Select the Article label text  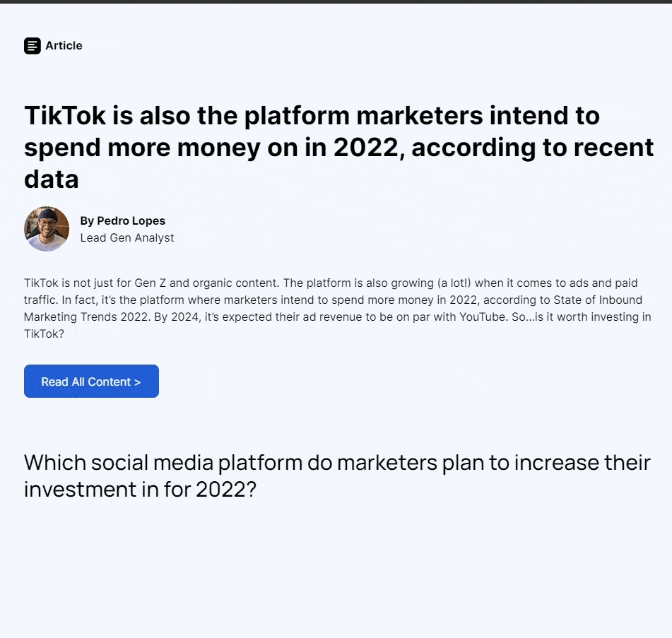tap(64, 45)
